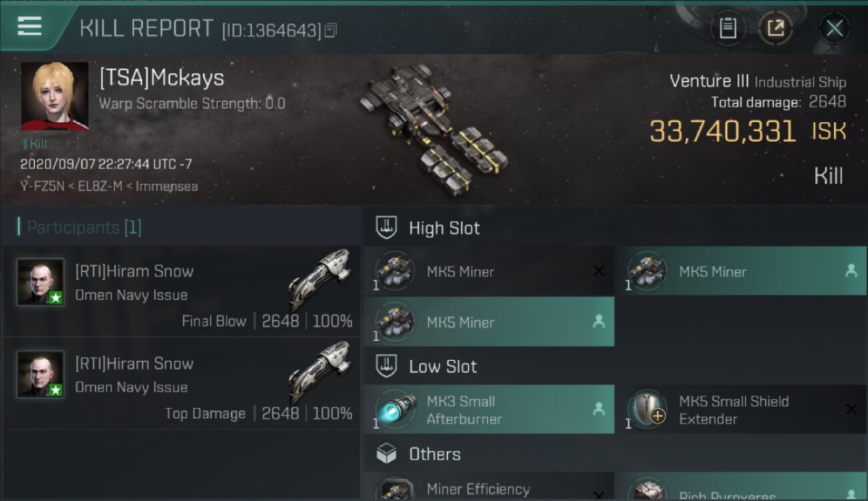Close the kill report window
The height and width of the screenshot is (501, 868).
[834, 28]
